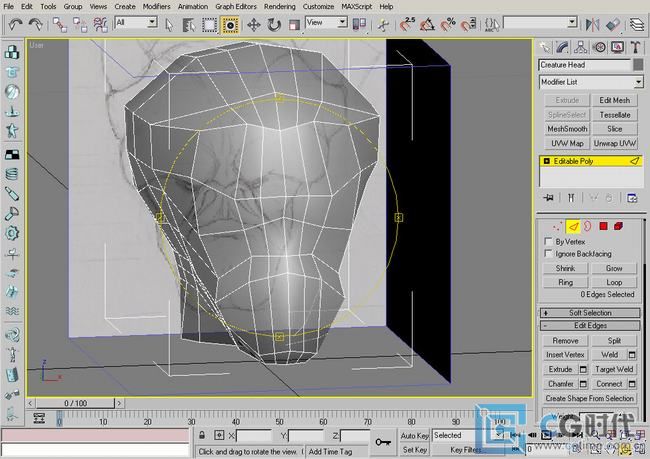Select Polygon sub-object level red square
This screenshot has width=650, height=459.
(603, 226)
